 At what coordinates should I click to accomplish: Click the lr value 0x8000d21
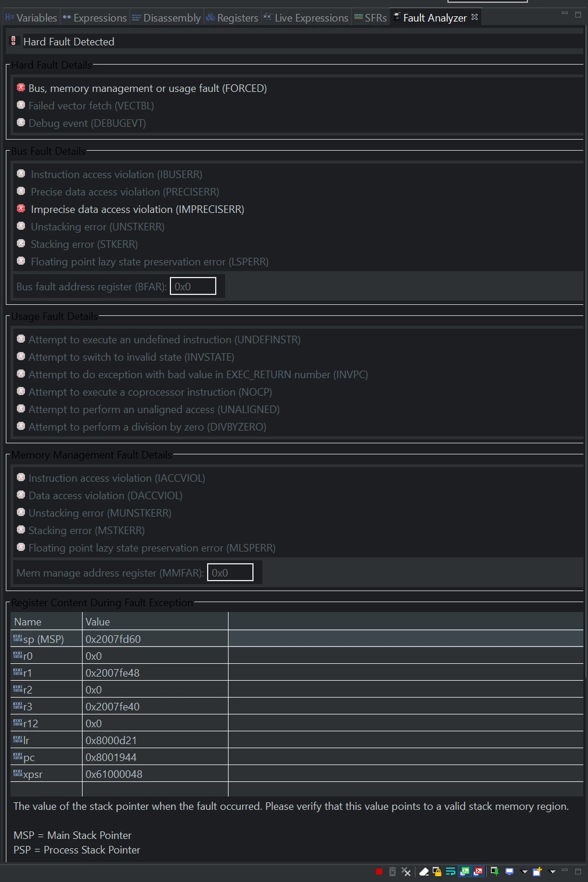point(111,740)
